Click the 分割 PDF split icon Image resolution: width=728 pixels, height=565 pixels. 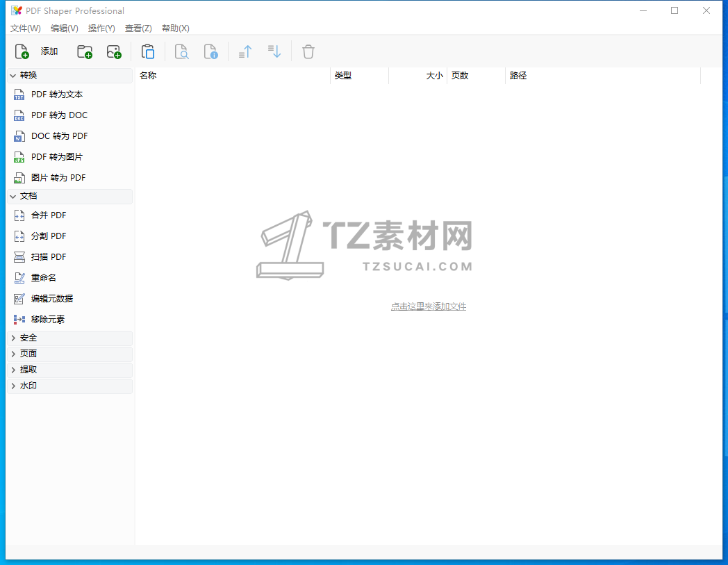coord(19,236)
